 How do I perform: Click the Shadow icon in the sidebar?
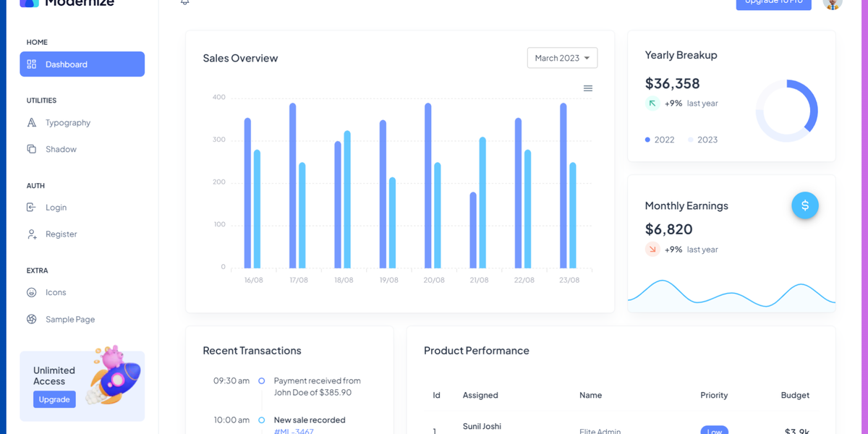point(31,149)
